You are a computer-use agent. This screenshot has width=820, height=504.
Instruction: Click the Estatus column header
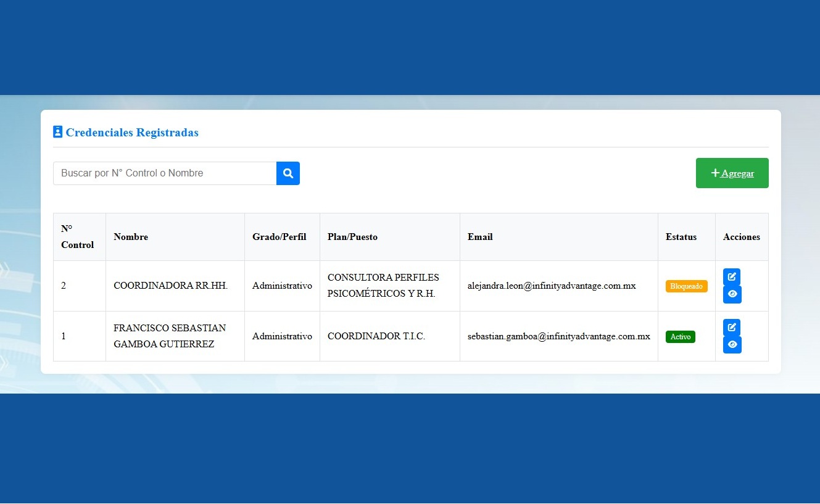681,237
